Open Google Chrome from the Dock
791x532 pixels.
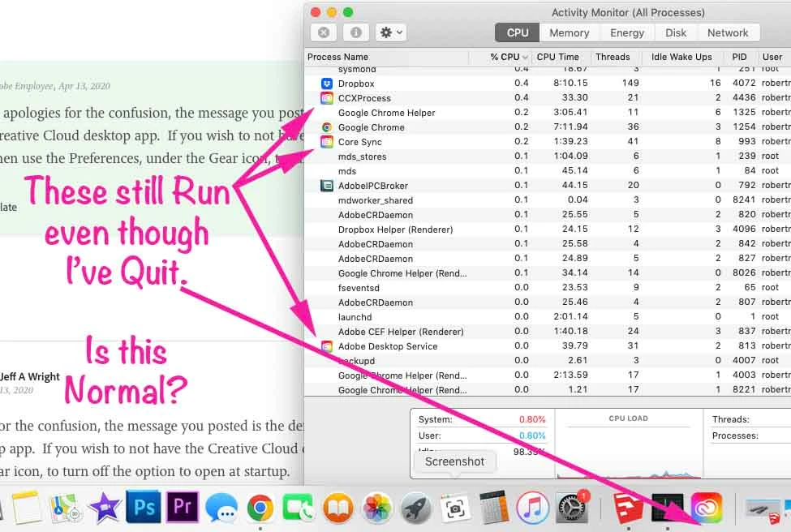click(260, 508)
